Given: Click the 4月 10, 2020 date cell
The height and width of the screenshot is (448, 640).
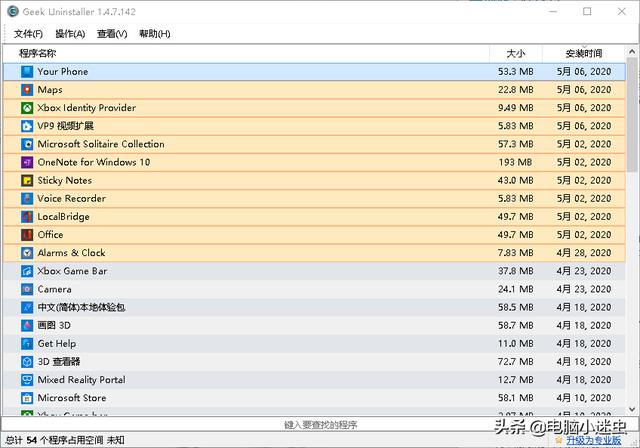Looking at the screenshot, I should click(x=584, y=398).
